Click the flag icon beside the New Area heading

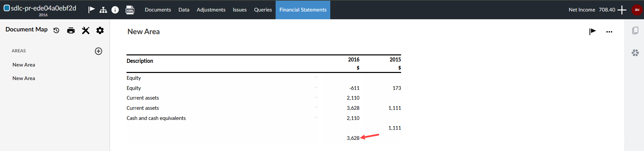592,31
